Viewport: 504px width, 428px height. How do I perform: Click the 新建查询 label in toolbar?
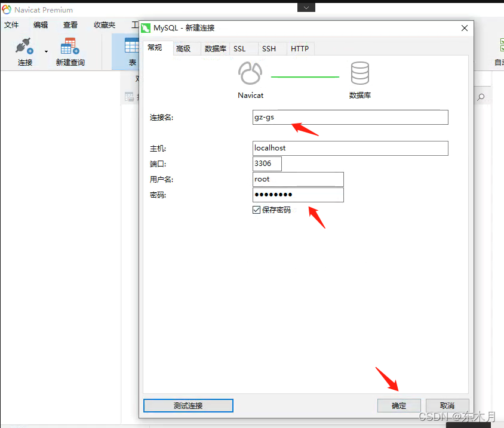pos(70,62)
